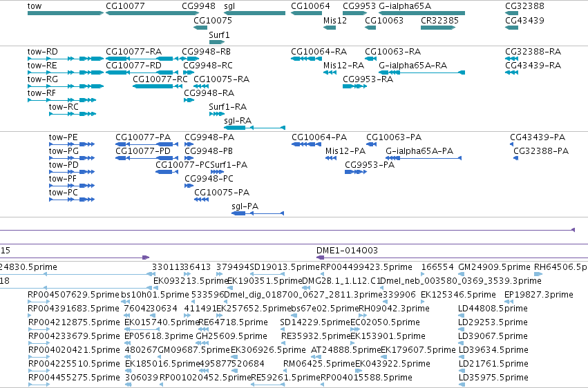Viewport: 588px width, 388px height.
Task: Select EST EK125346.5prime
Action: [x=423, y=302]
